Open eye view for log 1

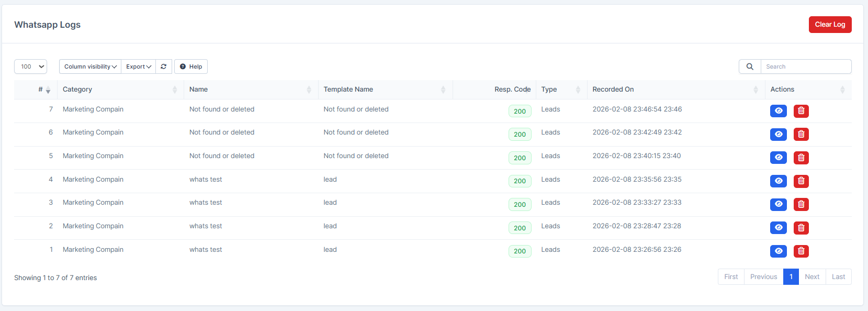(x=778, y=251)
